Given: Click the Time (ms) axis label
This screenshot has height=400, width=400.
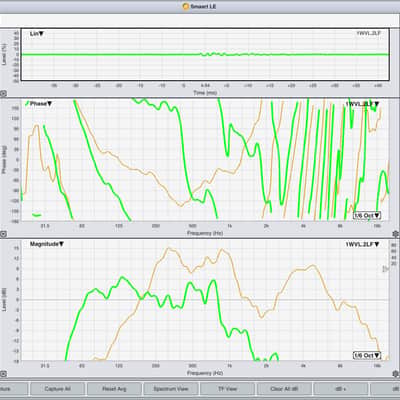Looking at the screenshot, I should tap(205, 93).
